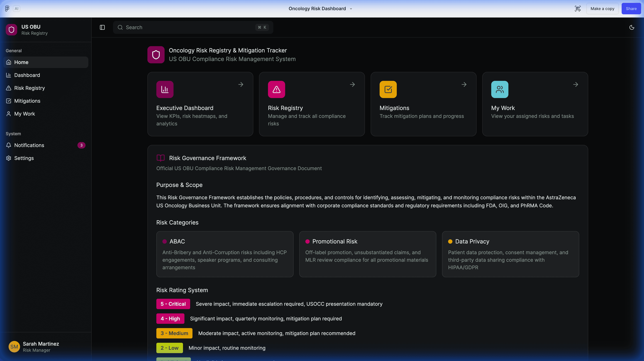
Task: Click the Make a copy button
Action: click(x=602, y=8)
